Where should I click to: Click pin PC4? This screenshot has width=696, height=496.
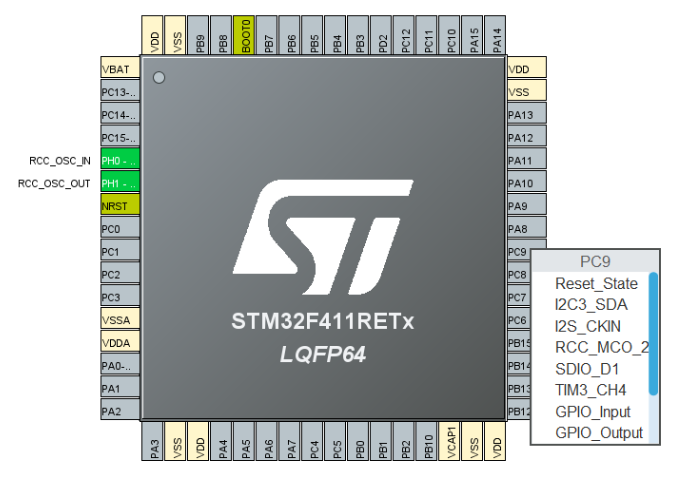pyautogui.click(x=312, y=441)
